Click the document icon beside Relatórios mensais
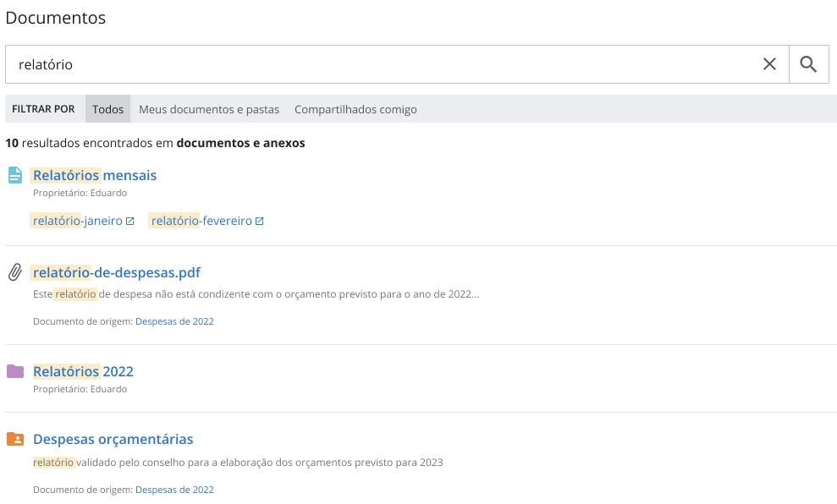The image size is (837, 504). coord(15,175)
